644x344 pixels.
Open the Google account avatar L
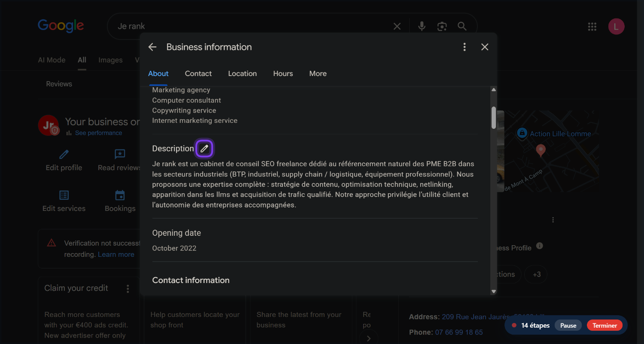(616, 27)
